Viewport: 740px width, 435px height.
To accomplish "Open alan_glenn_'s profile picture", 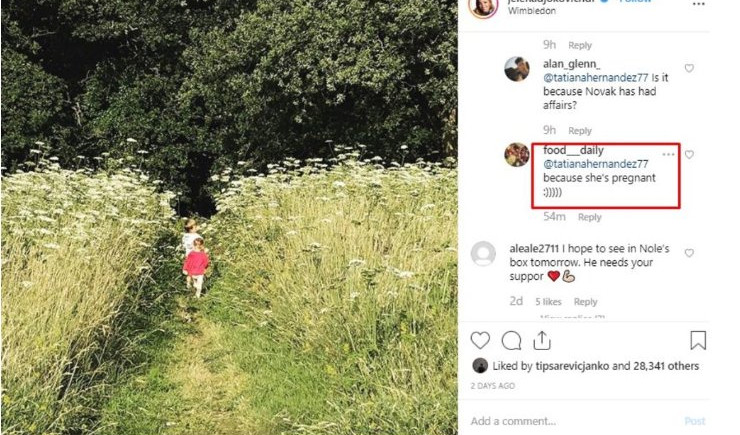I will tap(516, 69).
